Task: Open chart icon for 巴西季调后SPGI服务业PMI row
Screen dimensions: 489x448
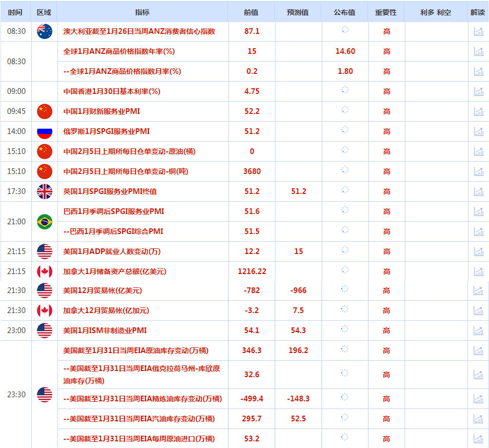Action: pyautogui.click(x=479, y=211)
